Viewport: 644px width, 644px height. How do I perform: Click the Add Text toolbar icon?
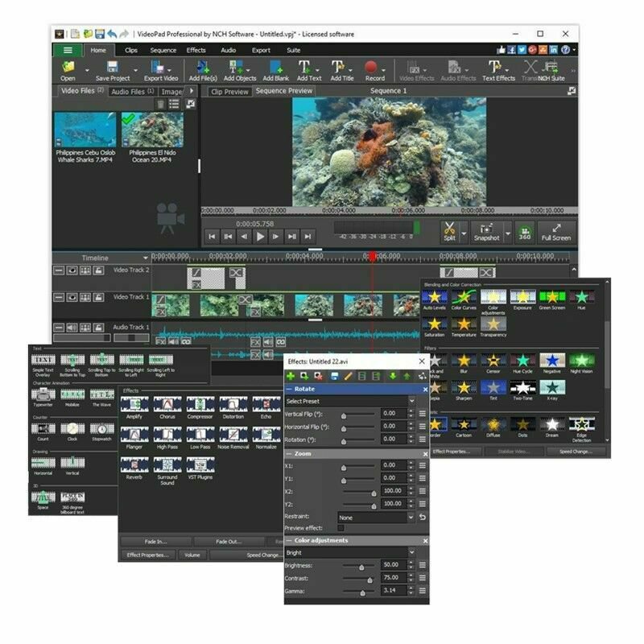coord(309,70)
